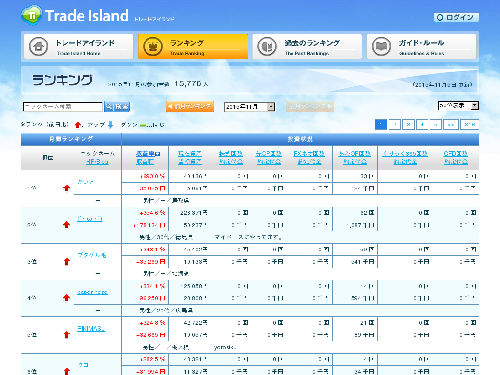Click the disabled next month ranking button

310,107
